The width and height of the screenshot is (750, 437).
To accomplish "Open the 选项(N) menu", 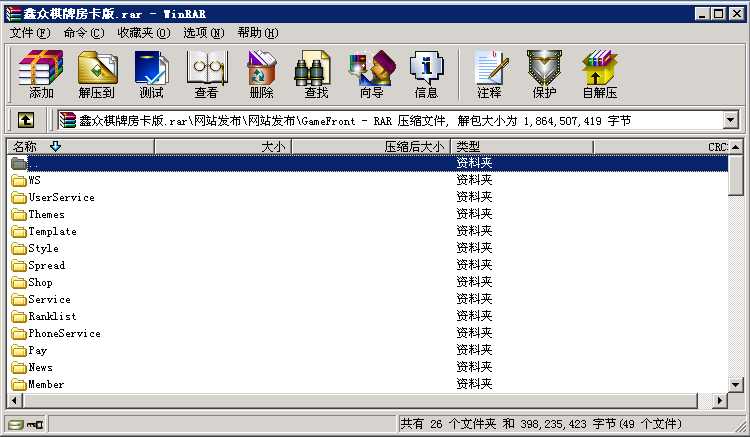I will tap(204, 33).
